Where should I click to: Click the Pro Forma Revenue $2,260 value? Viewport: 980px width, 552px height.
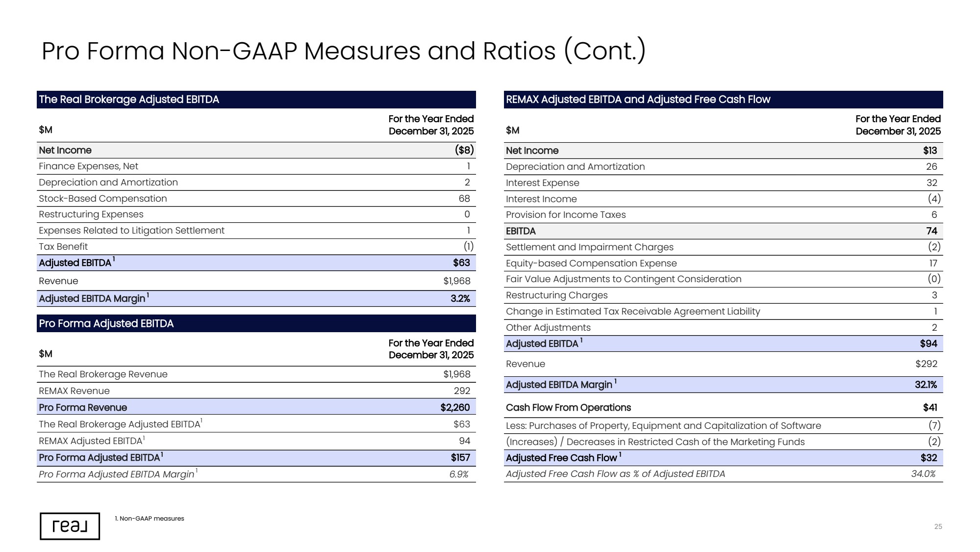pos(455,408)
